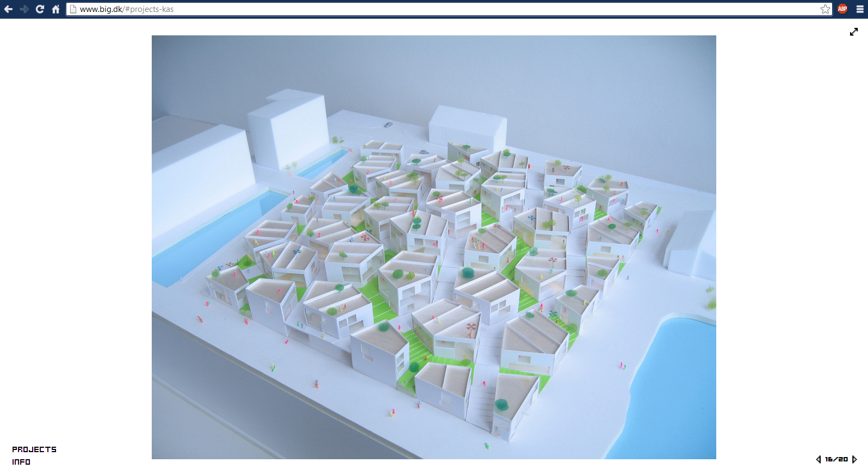Expand the image to fullscreen

point(854,32)
